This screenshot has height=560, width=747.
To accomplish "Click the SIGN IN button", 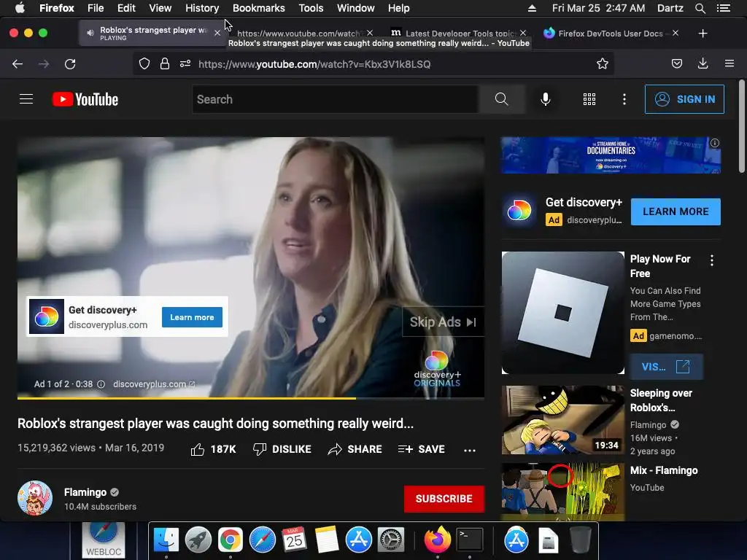I will [x=684, y=99].
